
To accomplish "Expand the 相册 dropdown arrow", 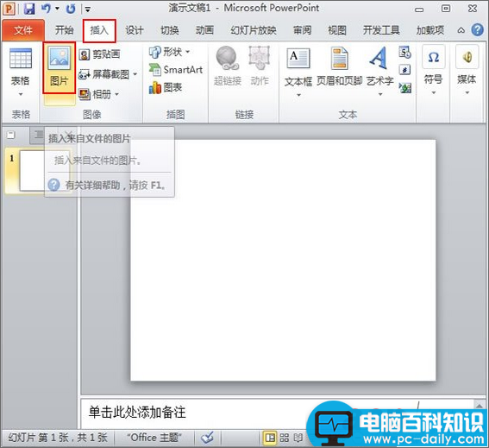I will [x=116, y=94].
